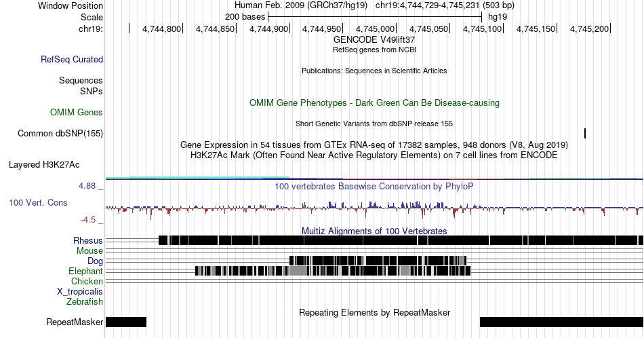This screenshot has width=644, height=338.
Task: Click Repeating Elements by RepeatMasker title
Action: tap(374, 312)
